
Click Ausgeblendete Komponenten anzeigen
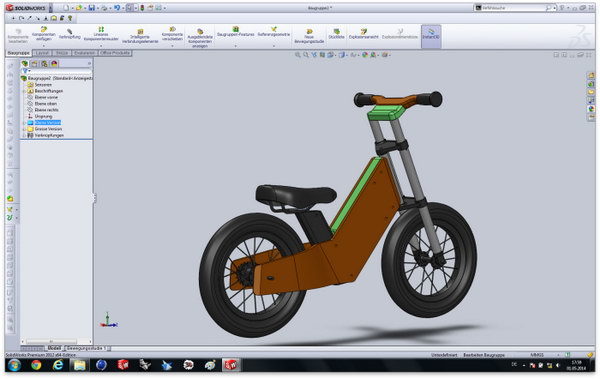tap(200, 38)
